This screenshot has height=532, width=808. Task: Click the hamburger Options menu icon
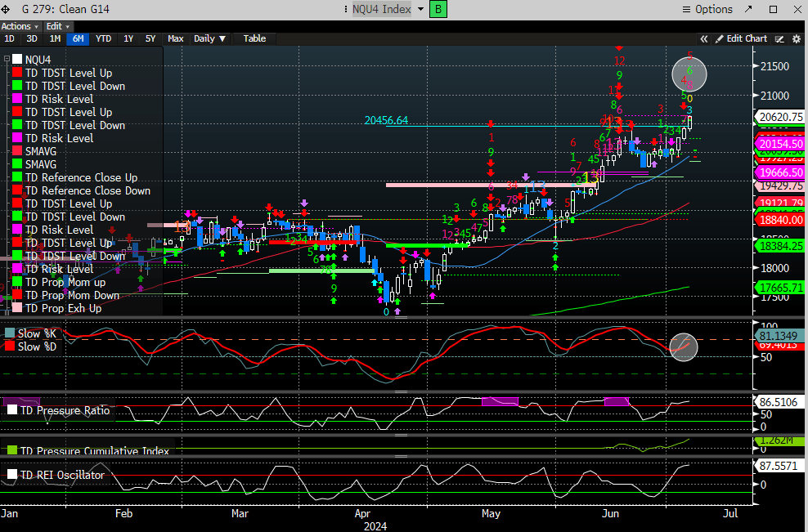685,10
